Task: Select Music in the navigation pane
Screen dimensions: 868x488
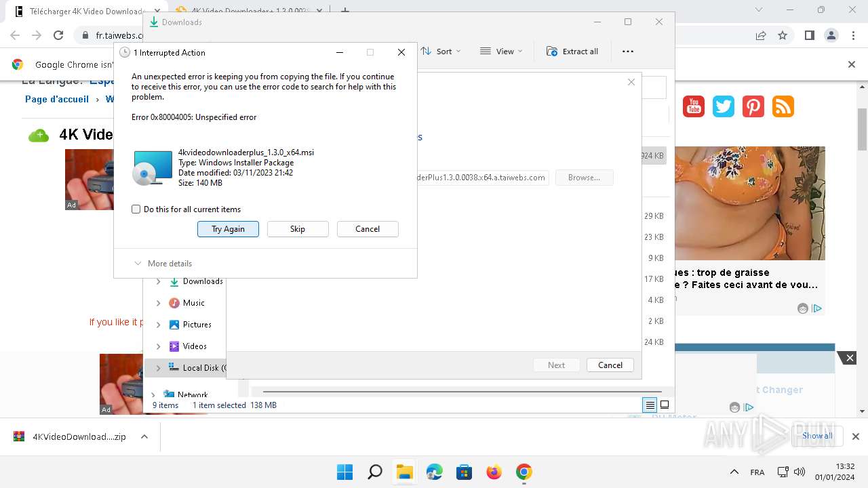Action: tap(194, 303)
